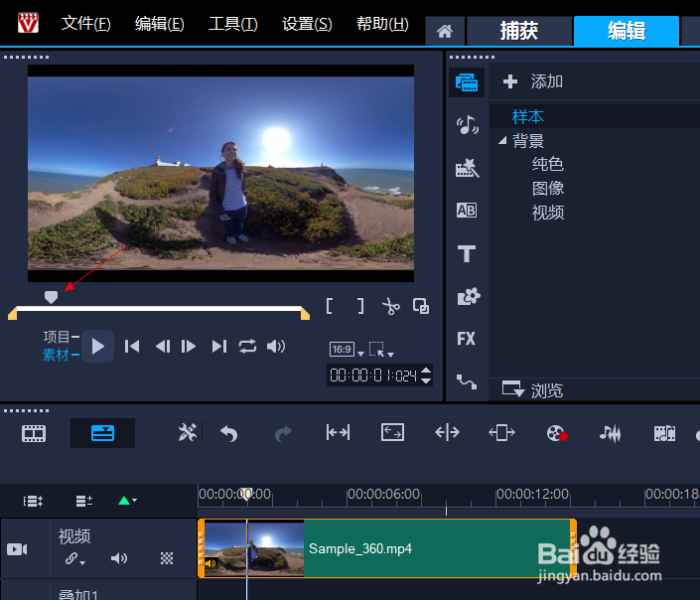Select 图像 under 背景
700x600 pixels.
pyautogui.click(x=548, y=188)
